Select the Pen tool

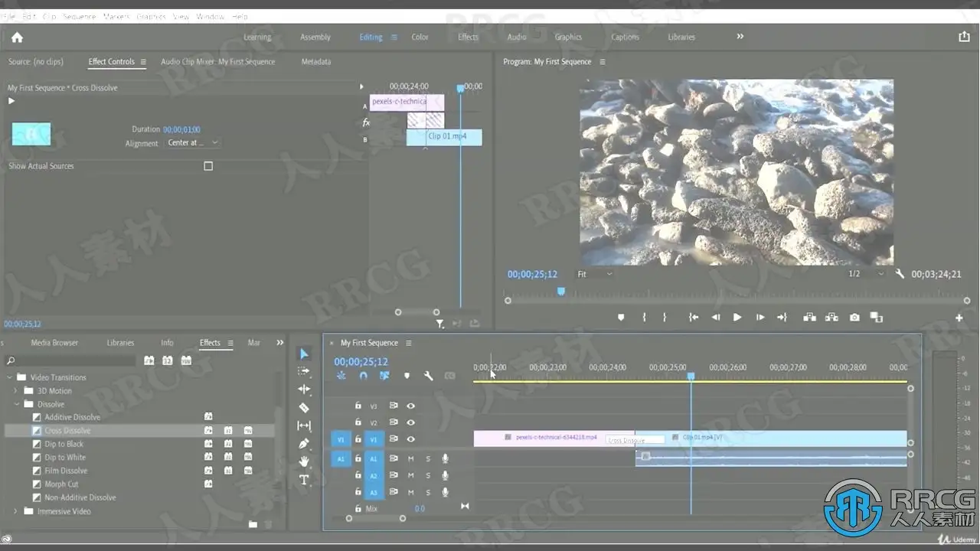click(304, 443)
